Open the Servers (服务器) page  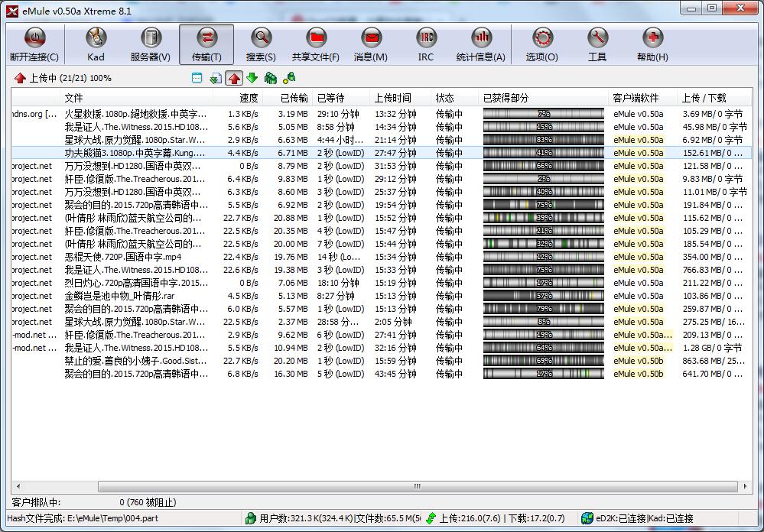[x=151, y=44]
